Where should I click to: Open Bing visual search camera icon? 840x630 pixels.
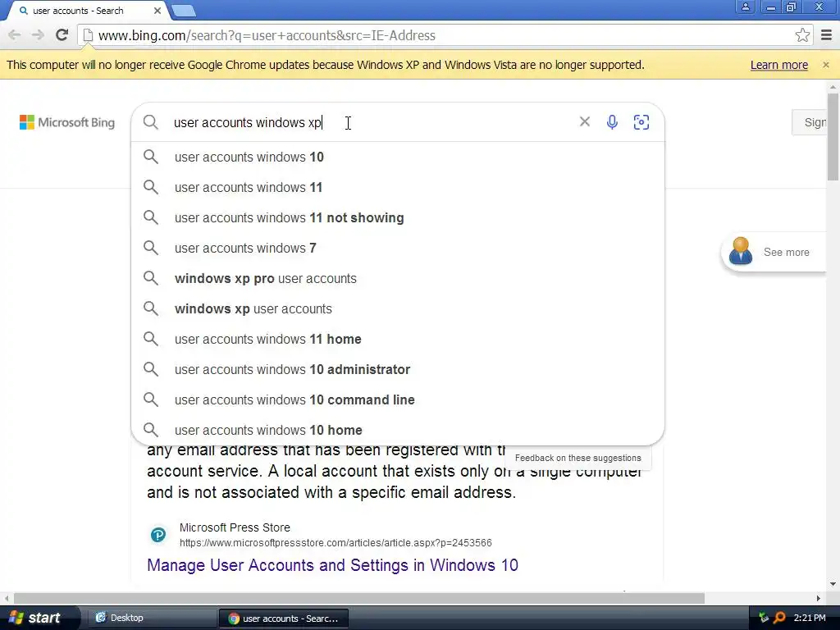tap(641, 122)
